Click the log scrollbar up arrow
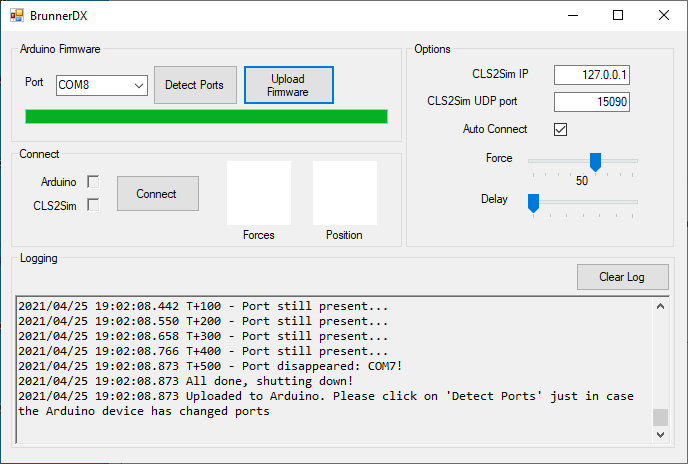The width and height of the screenshot is (688, 464). [x=660, y=306]
